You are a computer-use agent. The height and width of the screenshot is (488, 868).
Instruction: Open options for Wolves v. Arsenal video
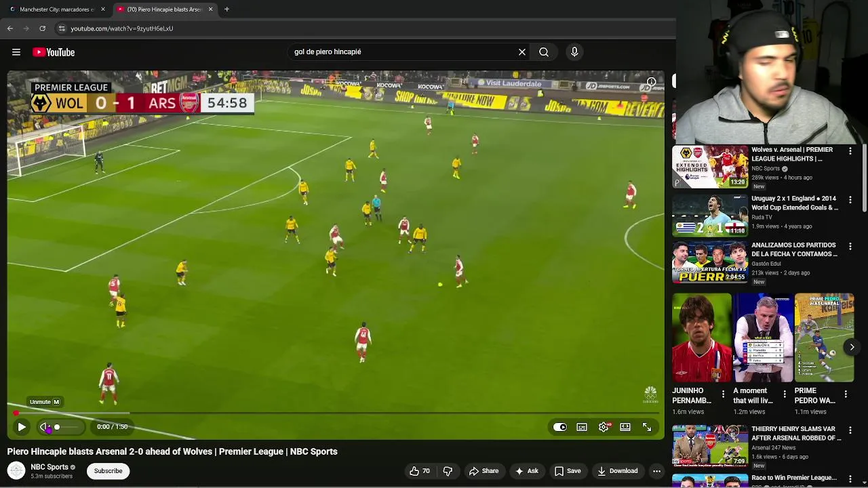point(850,151)
